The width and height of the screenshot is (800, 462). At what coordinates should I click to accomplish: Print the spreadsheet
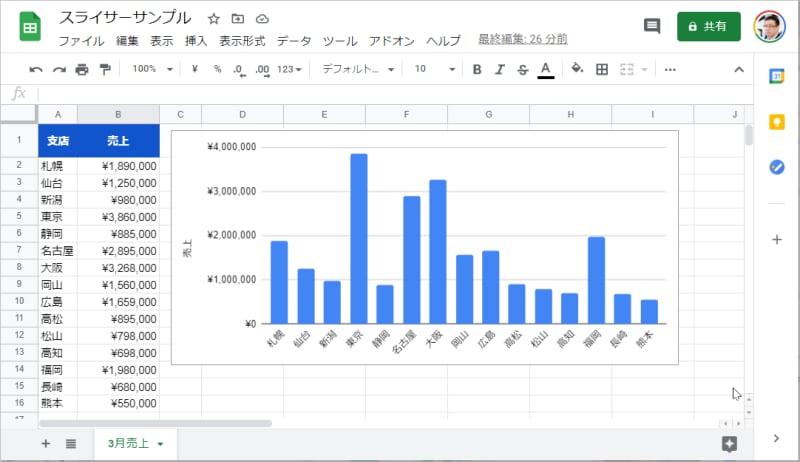coord(82,69)
